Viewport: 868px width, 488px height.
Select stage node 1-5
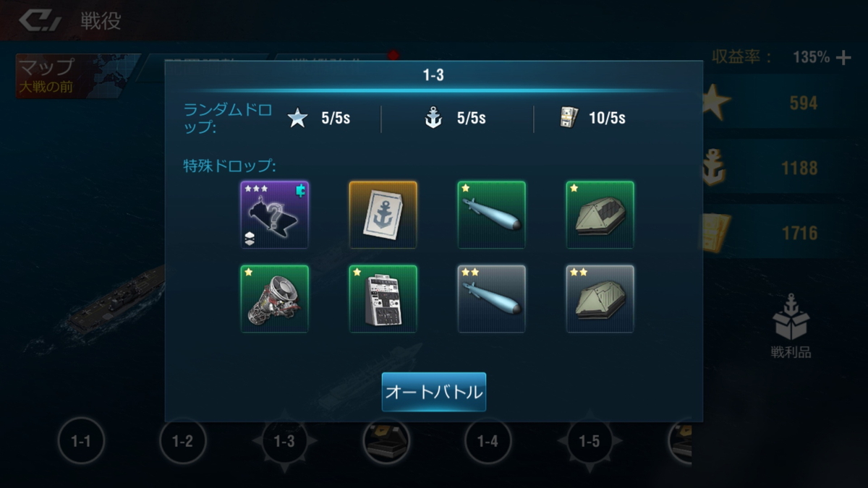(589, 441)
